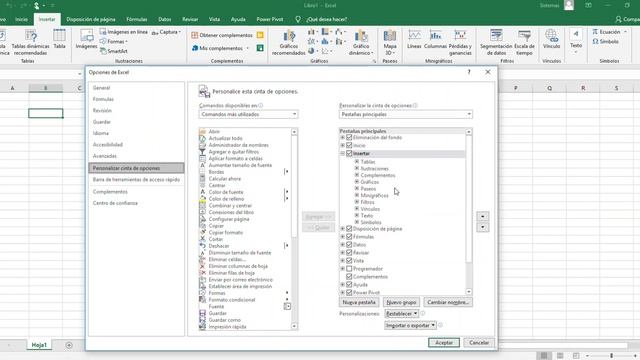Uncheck the Disposición de página checkbox
The image size is (640, 360).
(x=349, y=229)
